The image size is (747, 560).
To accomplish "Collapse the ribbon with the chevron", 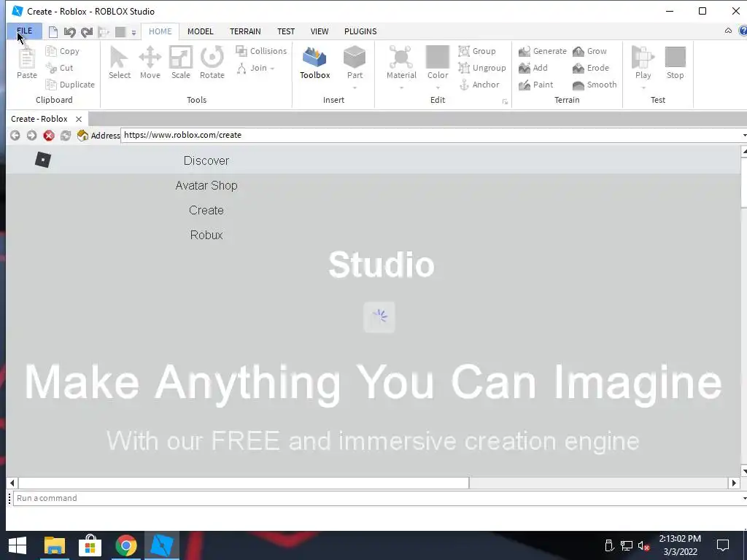I will pos(728,31).
